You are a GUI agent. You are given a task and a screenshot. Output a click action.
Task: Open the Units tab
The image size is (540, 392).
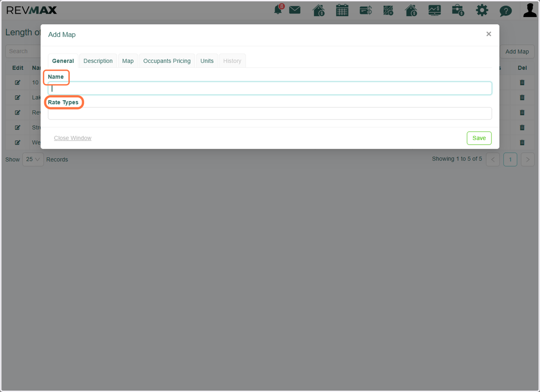point(207,61)
